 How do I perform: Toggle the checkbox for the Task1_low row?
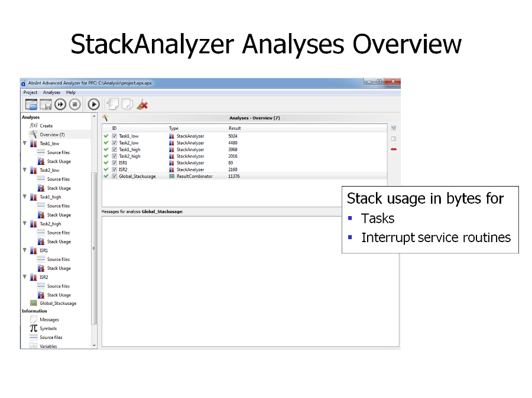(x=115, y=136)
